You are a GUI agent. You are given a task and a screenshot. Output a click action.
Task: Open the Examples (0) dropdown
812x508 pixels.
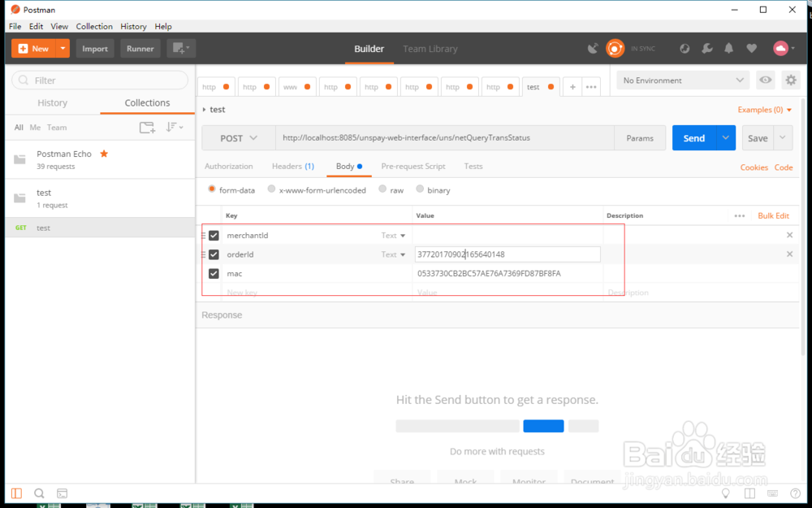pyautogui.click(x=765, y=110)
